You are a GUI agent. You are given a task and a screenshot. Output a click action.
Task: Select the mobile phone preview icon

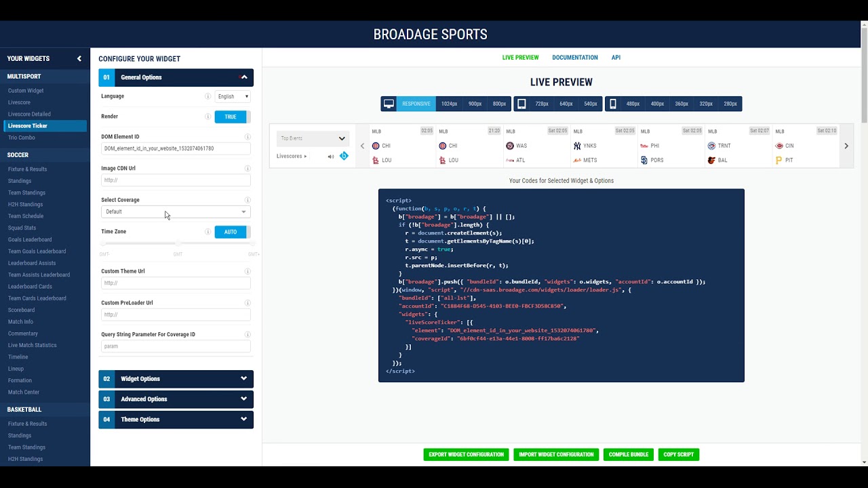point(613,104)
